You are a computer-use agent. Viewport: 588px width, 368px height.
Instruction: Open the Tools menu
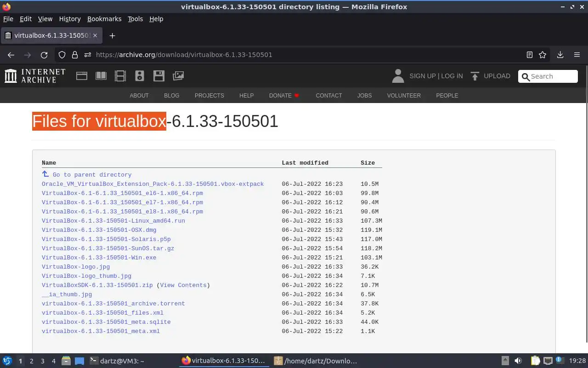(x=136, y=19)
